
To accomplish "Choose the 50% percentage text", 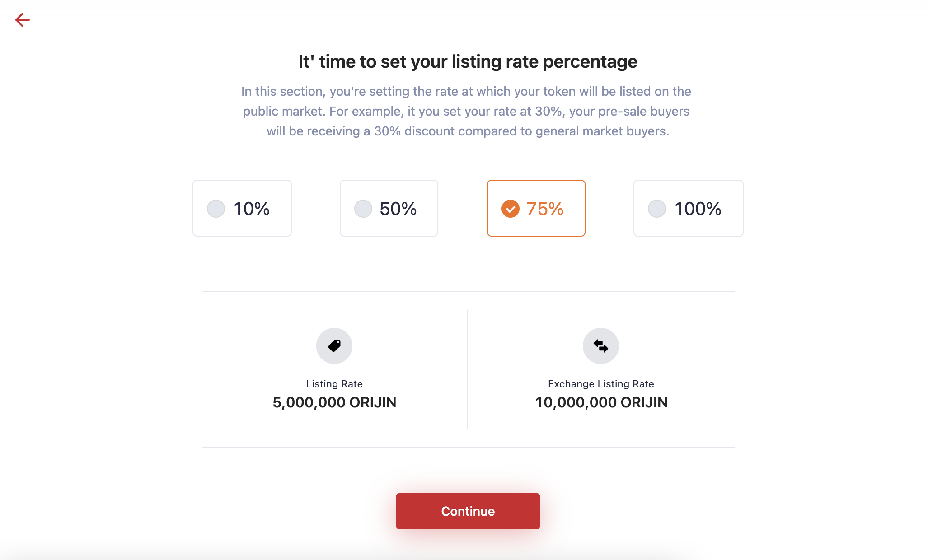I will tap(398, 209).
